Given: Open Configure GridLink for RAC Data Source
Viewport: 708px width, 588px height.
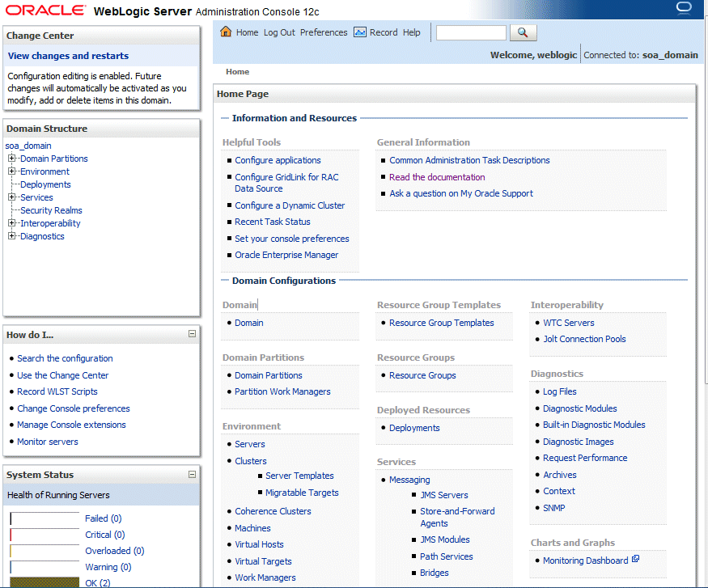Looking at the screenshot, I should point(286,183).
